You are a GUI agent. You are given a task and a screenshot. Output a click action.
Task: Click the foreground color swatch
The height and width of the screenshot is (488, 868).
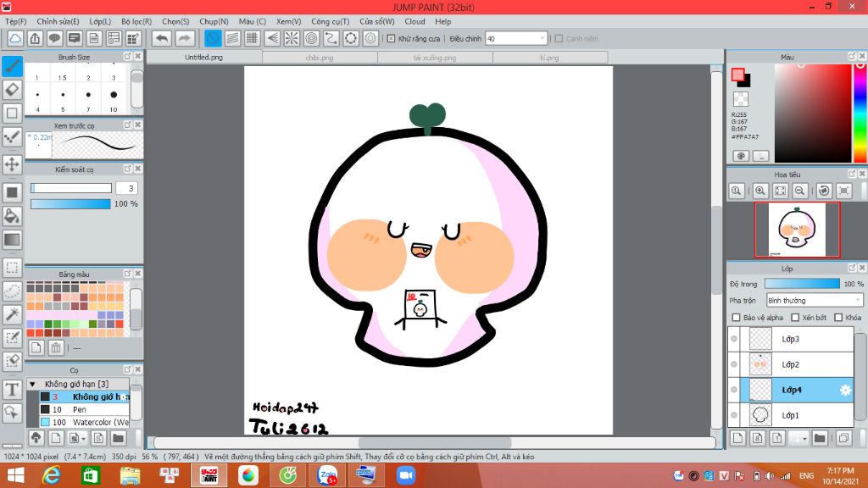click(737, 75)
